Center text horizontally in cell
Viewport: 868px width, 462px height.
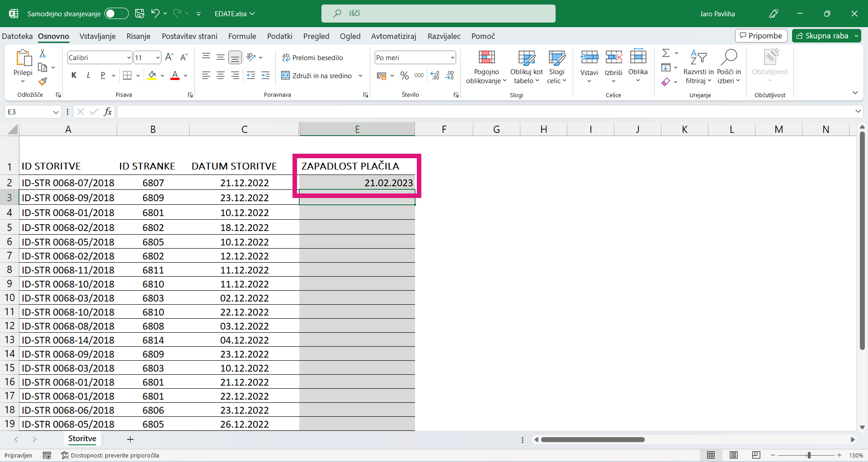click(x=221, y=75)
